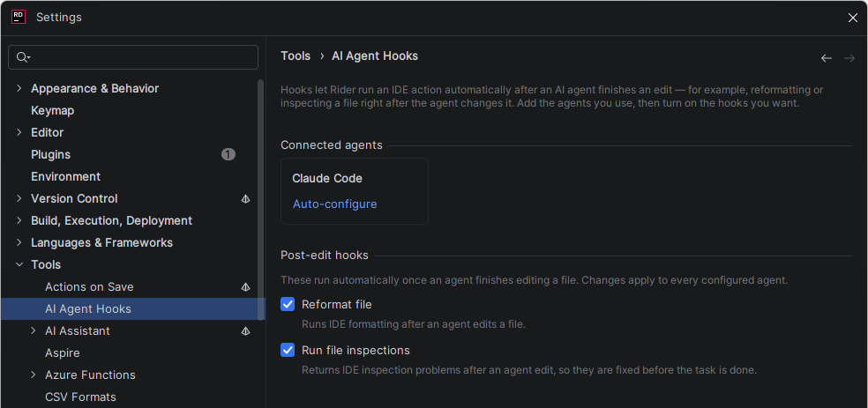Image resolution: width=868 pixels, height=408 pixels.
Task: Click the project-level marker beside Version Control
Action: coord(246,198)
